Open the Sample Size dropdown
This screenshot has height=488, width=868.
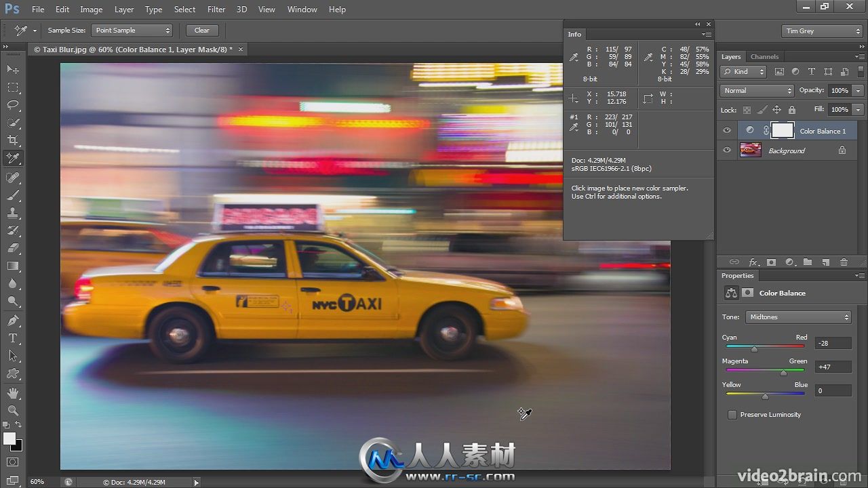click(132, 30)
